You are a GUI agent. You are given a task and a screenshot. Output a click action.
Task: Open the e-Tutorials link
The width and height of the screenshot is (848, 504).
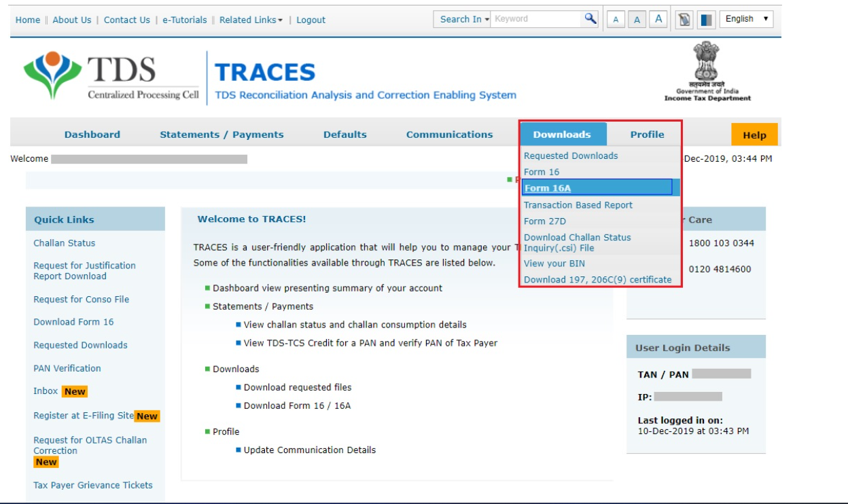pos(185,20)
